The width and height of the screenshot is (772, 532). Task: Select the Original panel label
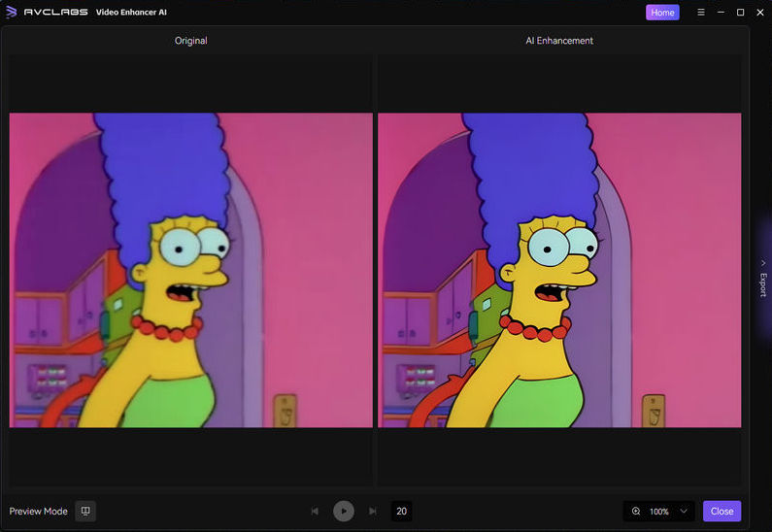tap(190, 41)
